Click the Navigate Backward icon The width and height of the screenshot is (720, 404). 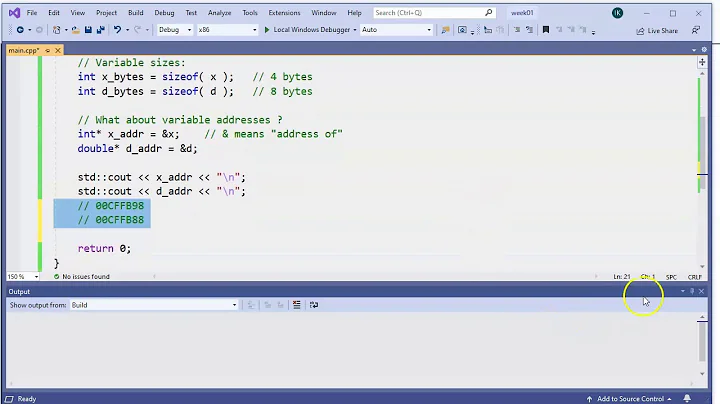[20, 30]
